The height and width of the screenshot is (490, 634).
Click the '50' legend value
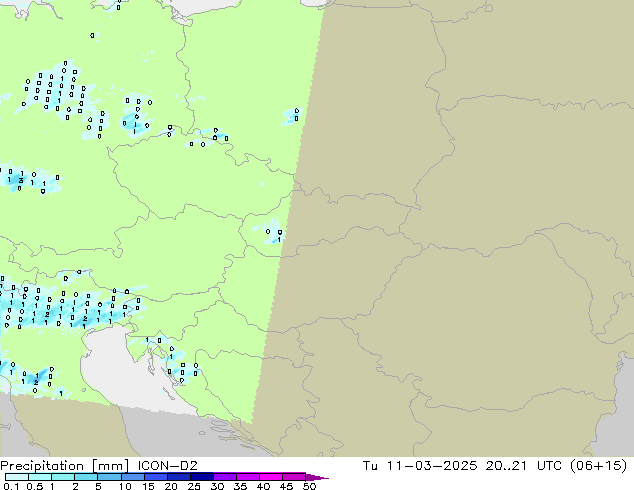[309, 486]
